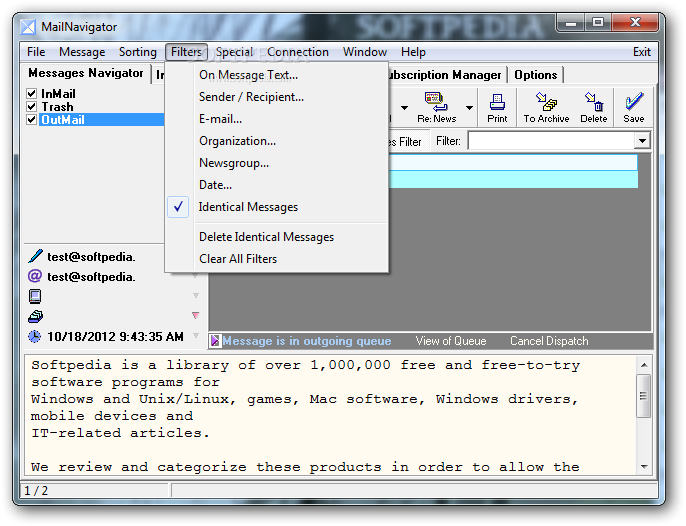Select the OutMail folder label

[63, 119]
